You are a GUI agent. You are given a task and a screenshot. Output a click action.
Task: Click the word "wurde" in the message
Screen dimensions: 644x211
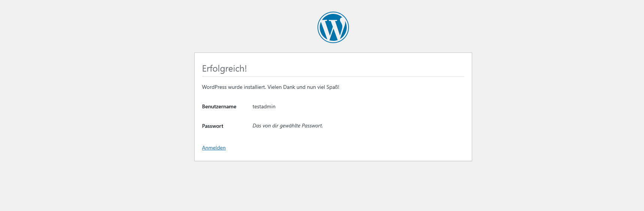pyautogui.click(x=235, y=87)
